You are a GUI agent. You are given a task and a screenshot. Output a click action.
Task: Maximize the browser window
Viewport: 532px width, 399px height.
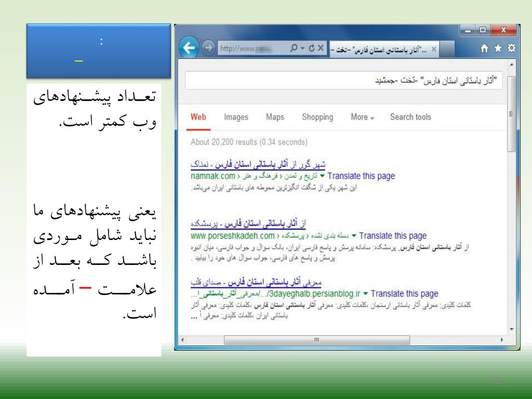[x=483, y=30]
